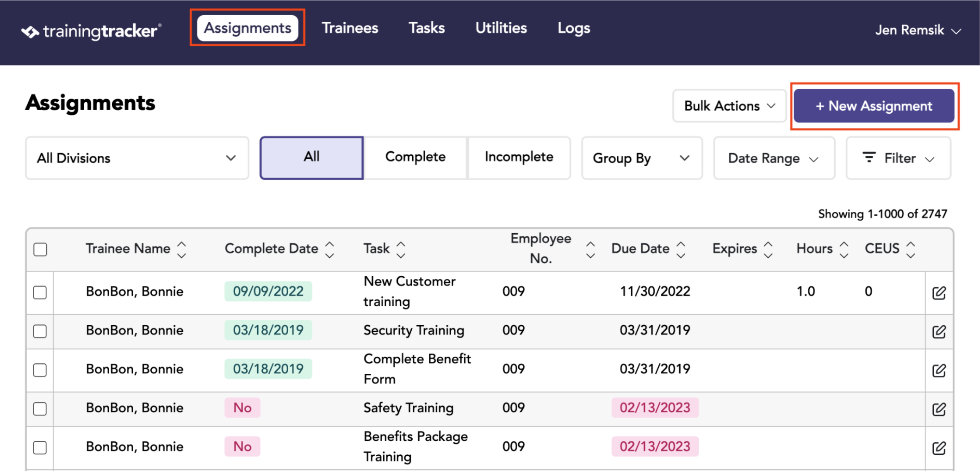Open the Date Range dropdown
The image size is (980, 471).
pos(774,158)
